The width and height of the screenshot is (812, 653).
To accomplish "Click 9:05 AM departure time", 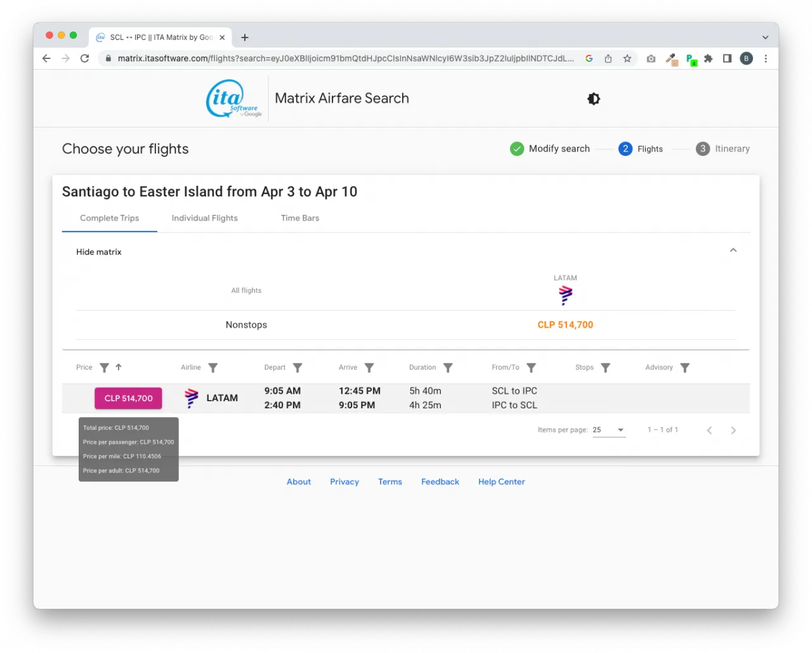I will (x=282, y=391).
